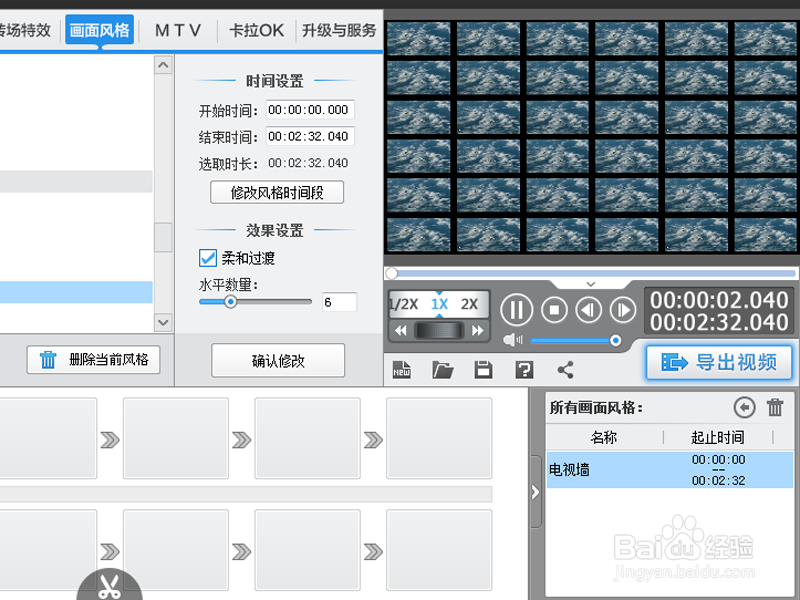Click the 确认修改 button
Screen dimensions: 800x600
(278, 361)
